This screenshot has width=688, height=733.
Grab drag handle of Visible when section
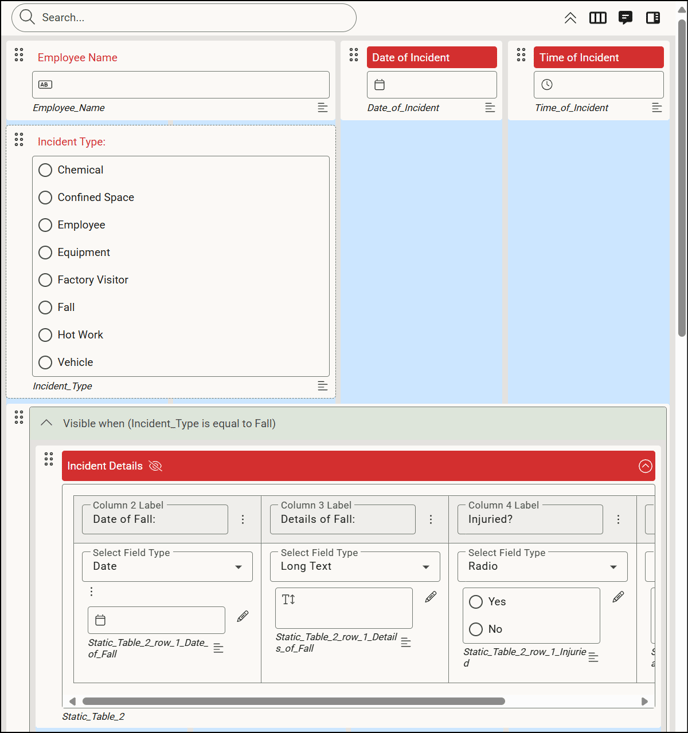point(19,417)
